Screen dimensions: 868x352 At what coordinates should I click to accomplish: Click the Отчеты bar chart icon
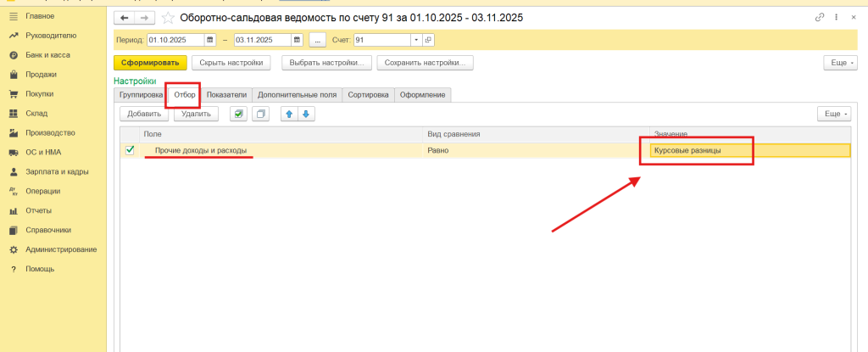(14, 210)
